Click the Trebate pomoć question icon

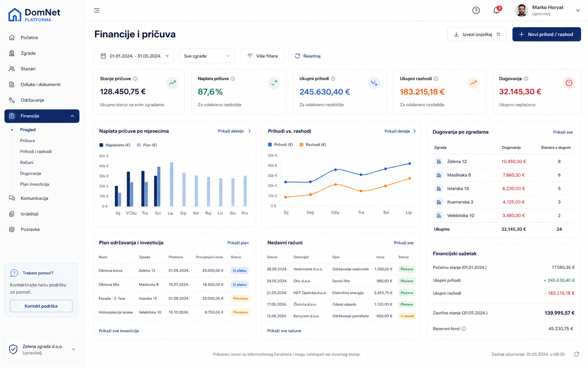tap(14, 273)
